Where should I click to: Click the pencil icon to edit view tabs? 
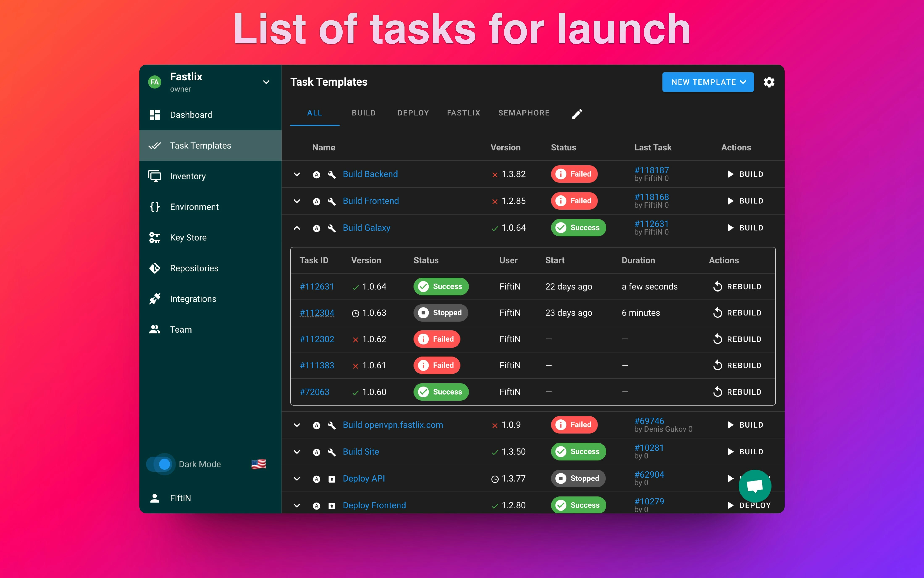click(577, 113)
